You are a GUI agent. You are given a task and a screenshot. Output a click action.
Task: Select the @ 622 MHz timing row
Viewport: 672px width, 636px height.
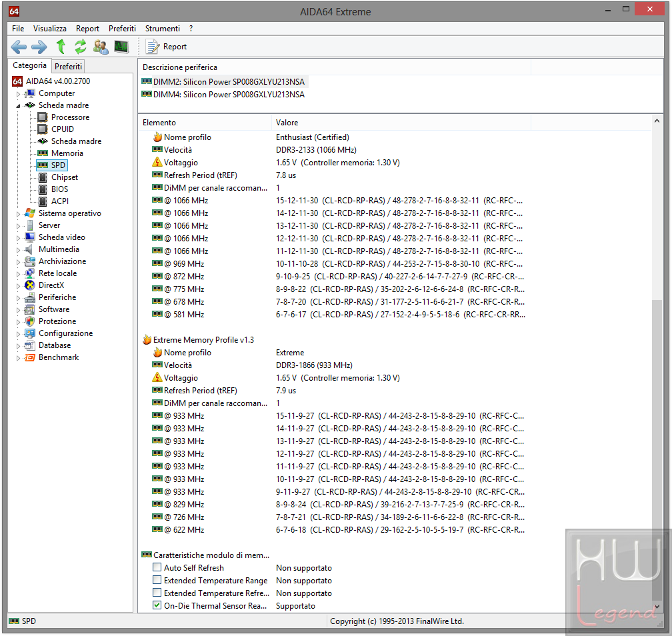tap(339, 530)
